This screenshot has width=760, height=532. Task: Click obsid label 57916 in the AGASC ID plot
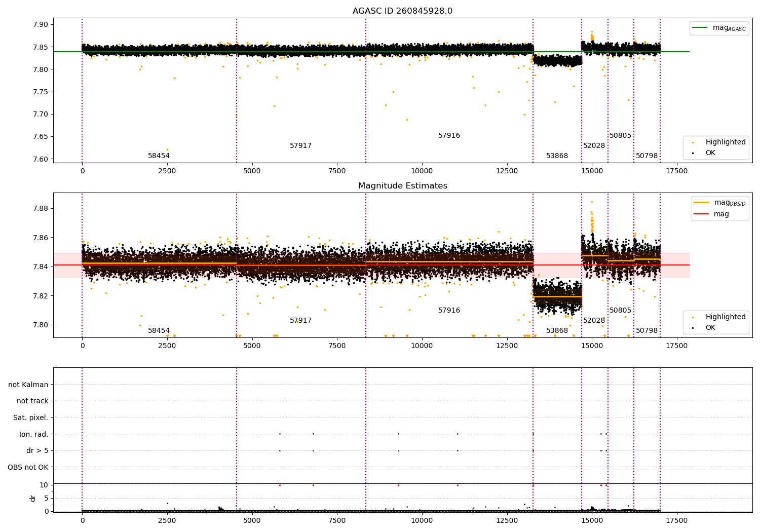[x=449, y=135]
